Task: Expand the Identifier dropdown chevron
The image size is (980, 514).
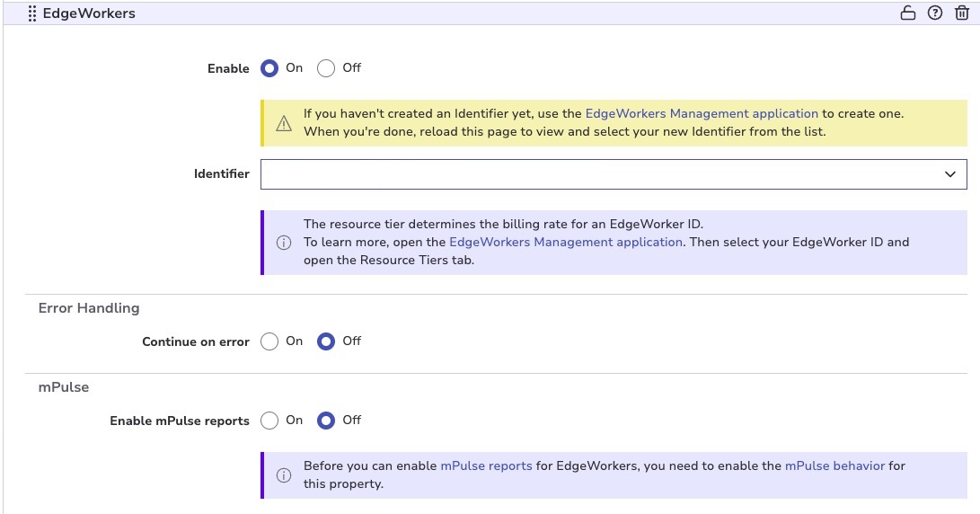Action: point(950,174)
